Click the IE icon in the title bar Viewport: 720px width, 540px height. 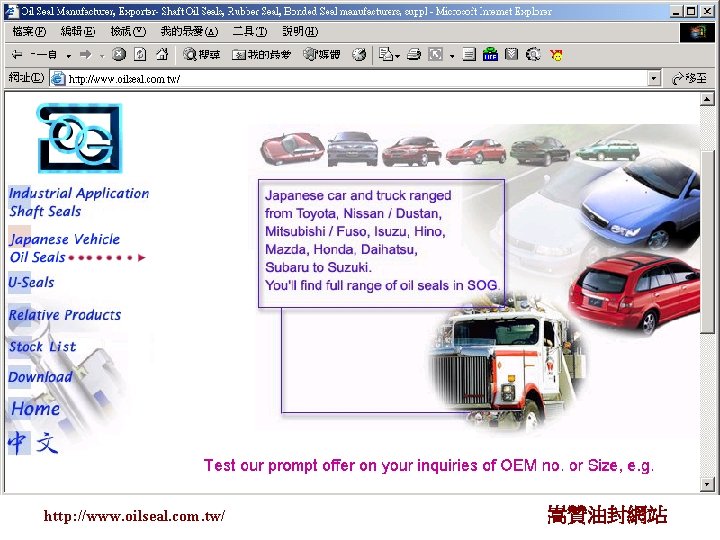(x=11, y=11)
